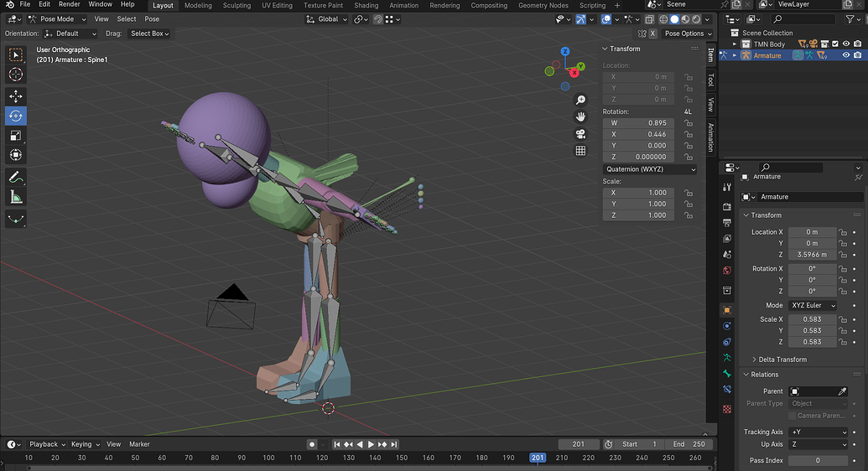Open the Select Box drag dropdown
868x471 pixels.
point(149,34)
